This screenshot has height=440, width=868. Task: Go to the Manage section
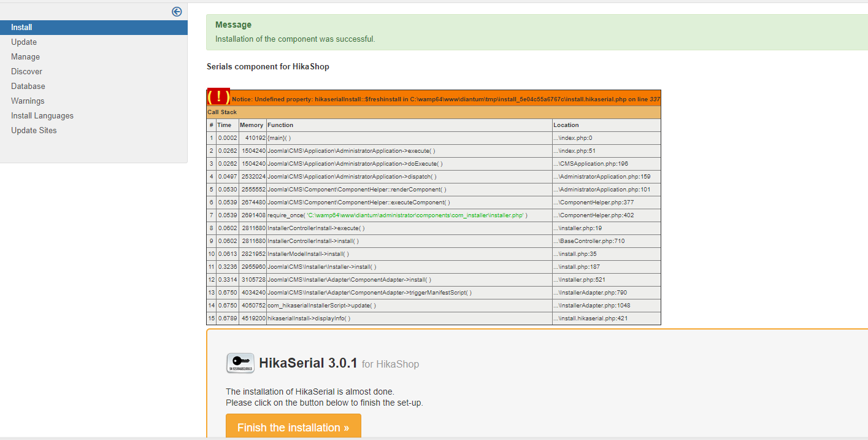click(x=25, y=56)
